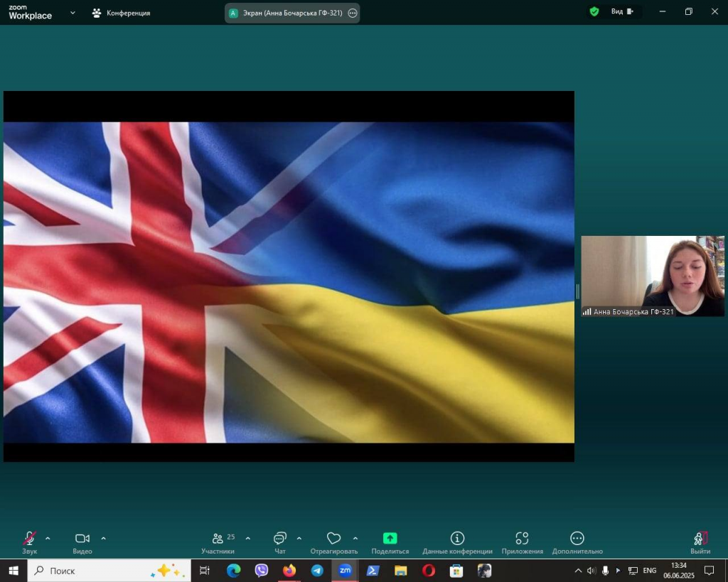Image resolution: width=728 pixels, height=582 pixels.
Task: Expand video options arrow next to Видео
Action: coord(103,539)
